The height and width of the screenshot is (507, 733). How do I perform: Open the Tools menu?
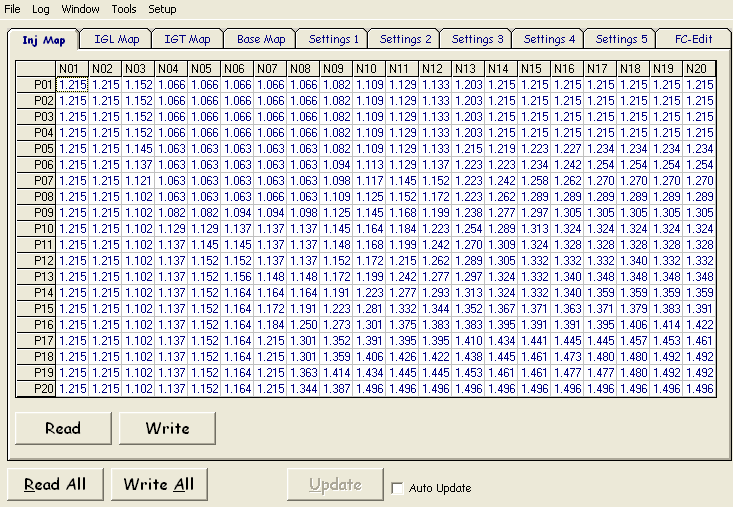[x=123, y=9]
